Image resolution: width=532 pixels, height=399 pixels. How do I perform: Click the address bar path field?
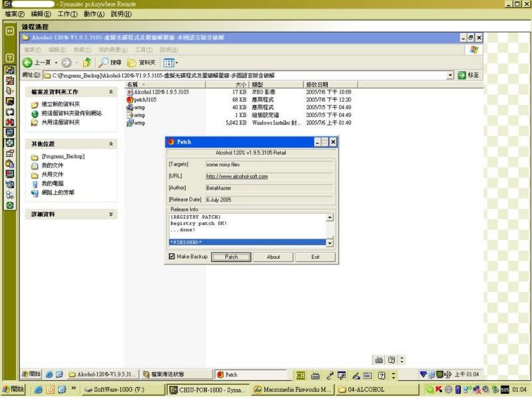click(245, 75)
